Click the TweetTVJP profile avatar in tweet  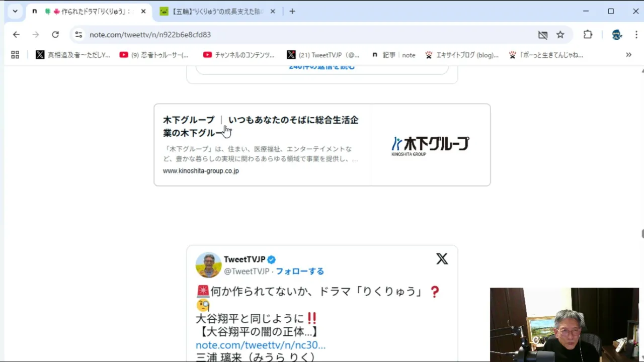pyautogui.click(x=208, y=265)
